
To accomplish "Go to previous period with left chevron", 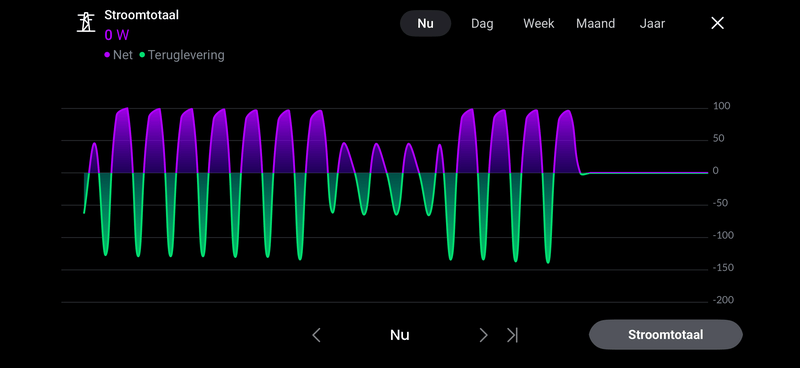I will 316,335.
